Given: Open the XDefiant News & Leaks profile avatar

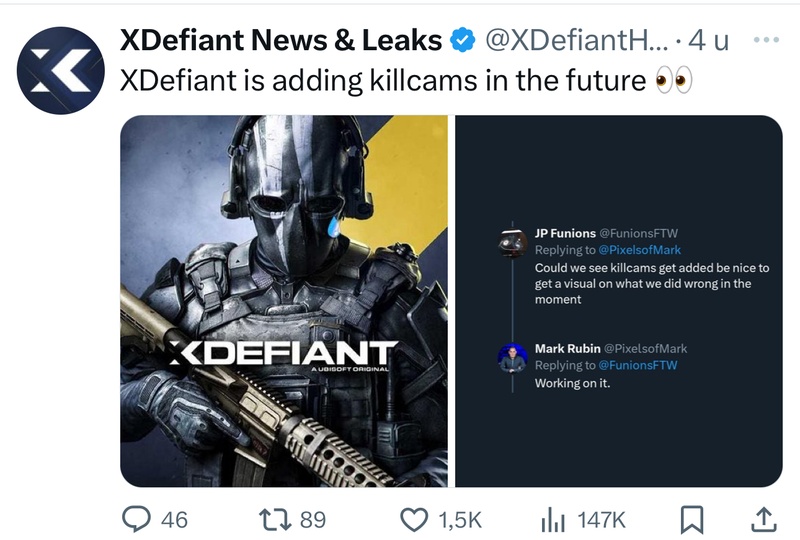Looking at the screenshot, I should pyautogui.click(x=61, y=70).
